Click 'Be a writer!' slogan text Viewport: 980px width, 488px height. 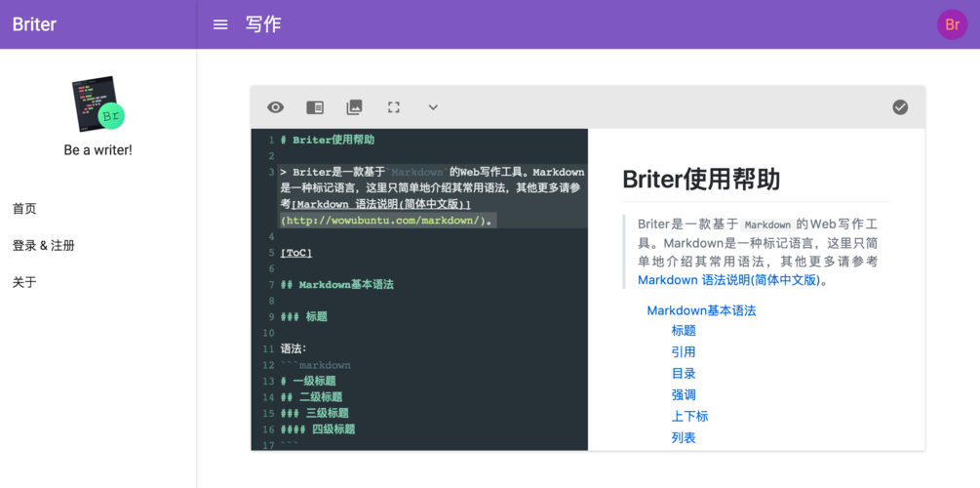pos(98,150)
